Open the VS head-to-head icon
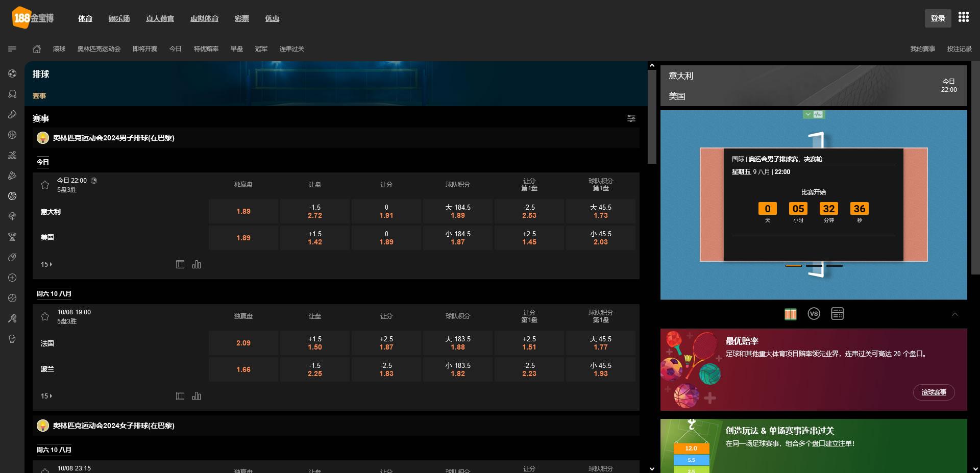The image size is (980, 473). (x=814, y=314)
